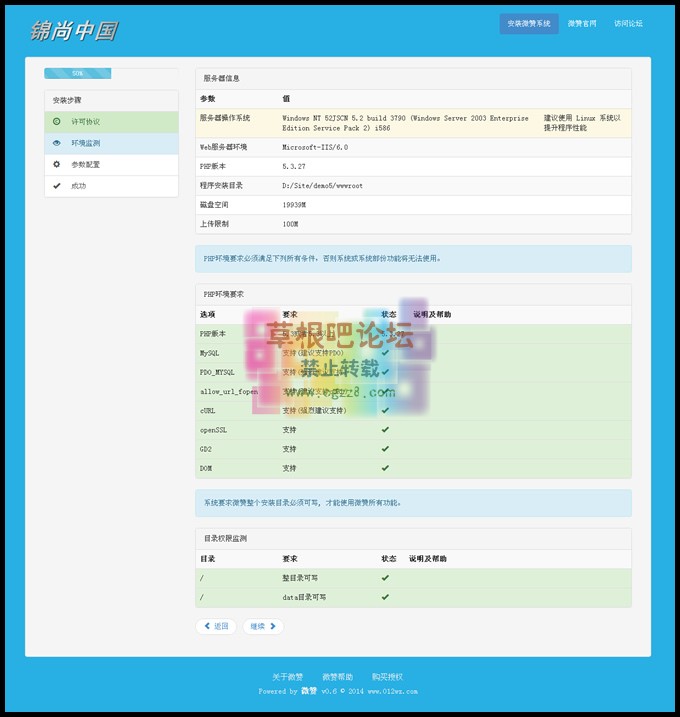Screen dimensions: 680x717
Task: Click the 返回 button
Action: coord(216,626)
